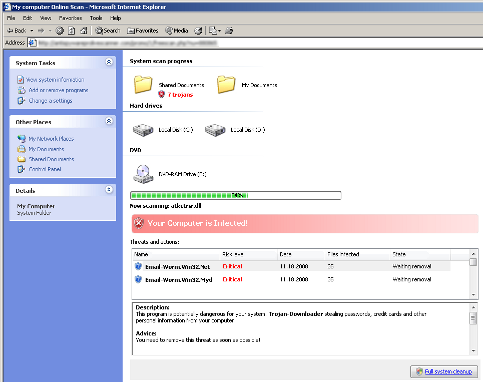Image resolution: width=483 pixels, height=382 pixels.
Task: Open the Favorites menu
Action: [70, 18]
